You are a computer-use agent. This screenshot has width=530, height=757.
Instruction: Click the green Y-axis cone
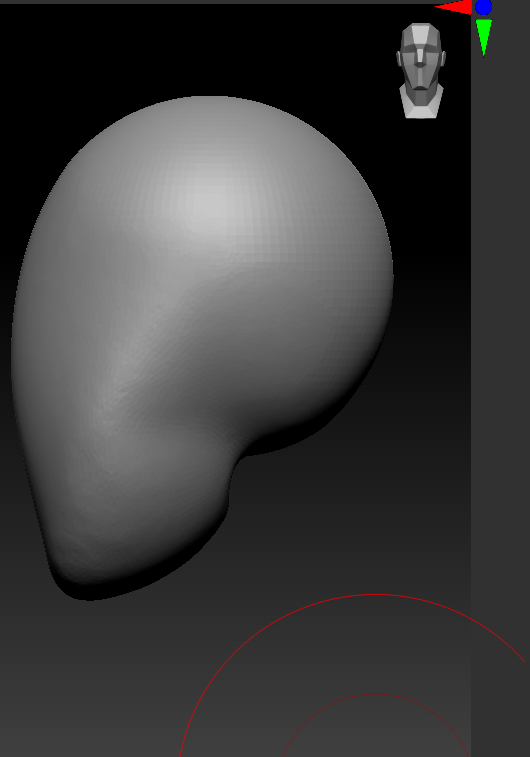click(484, 38)
